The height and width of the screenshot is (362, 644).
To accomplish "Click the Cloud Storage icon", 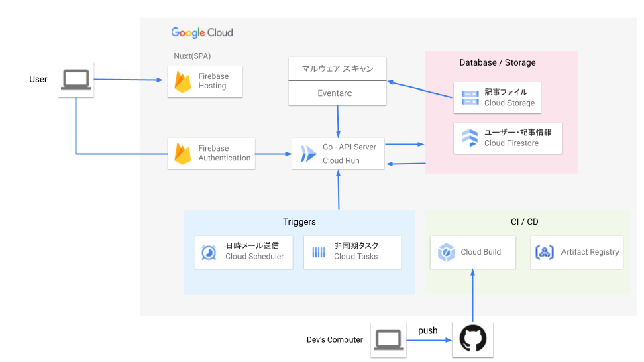I will coord(470,98).
